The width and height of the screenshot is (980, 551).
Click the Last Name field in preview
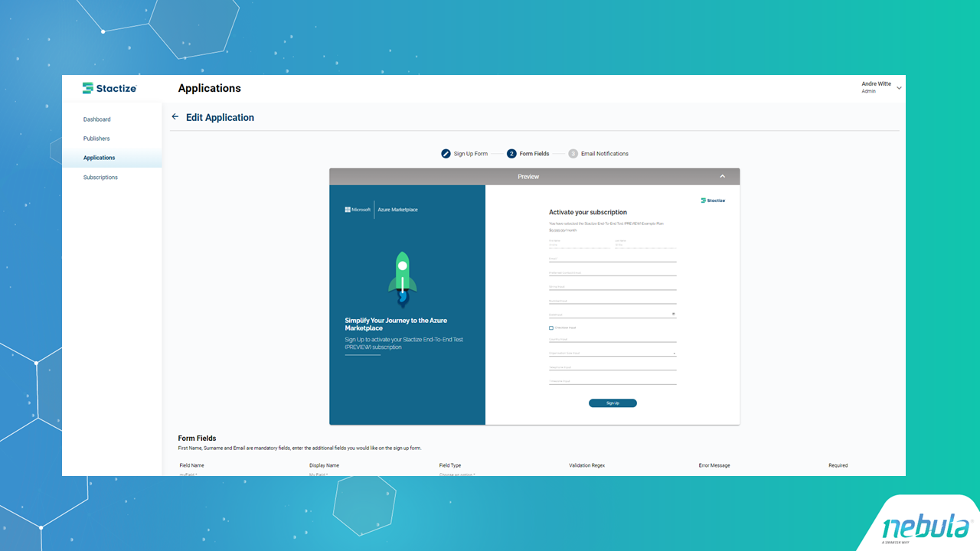coord(645,243)
